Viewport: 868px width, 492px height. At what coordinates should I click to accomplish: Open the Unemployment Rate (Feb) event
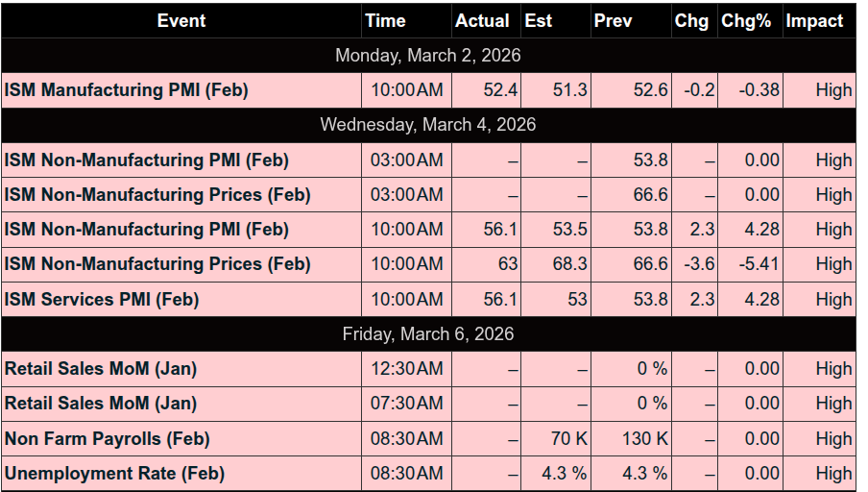coord(114,473)
